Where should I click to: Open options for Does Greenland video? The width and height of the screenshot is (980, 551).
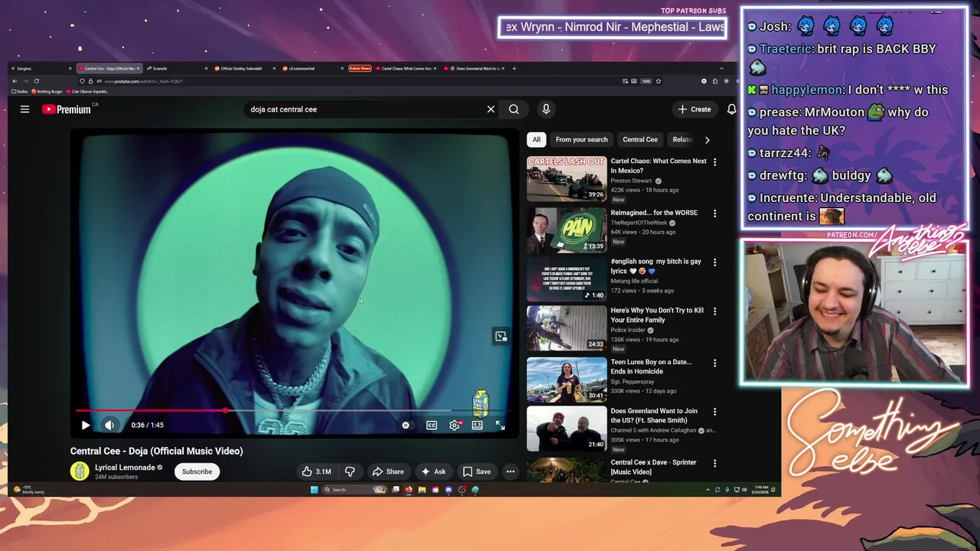[x=714, y=412]
